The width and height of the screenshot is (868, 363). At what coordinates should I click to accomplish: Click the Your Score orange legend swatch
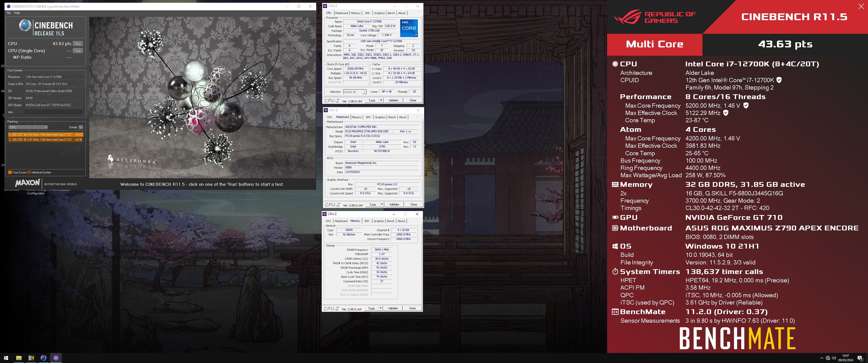[10, 172]
